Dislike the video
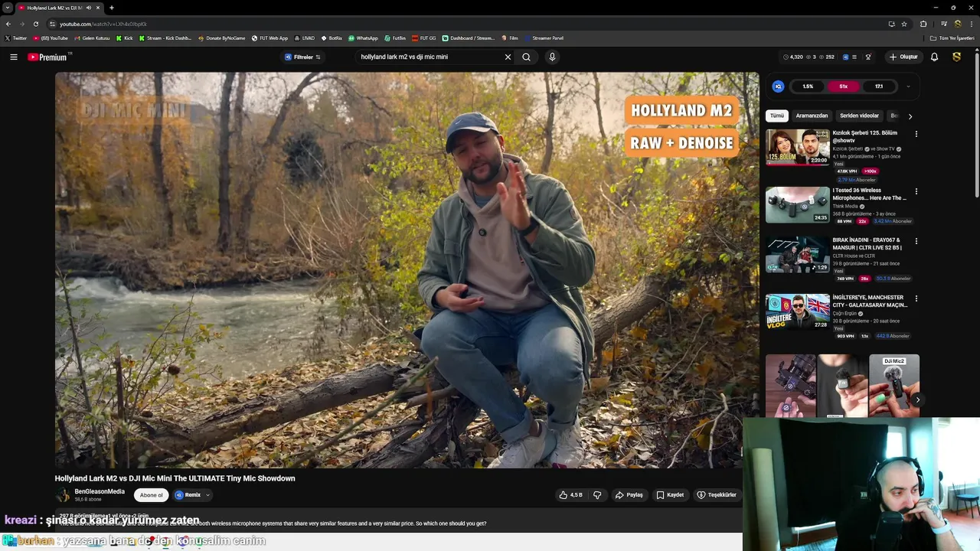 point(597,495)
